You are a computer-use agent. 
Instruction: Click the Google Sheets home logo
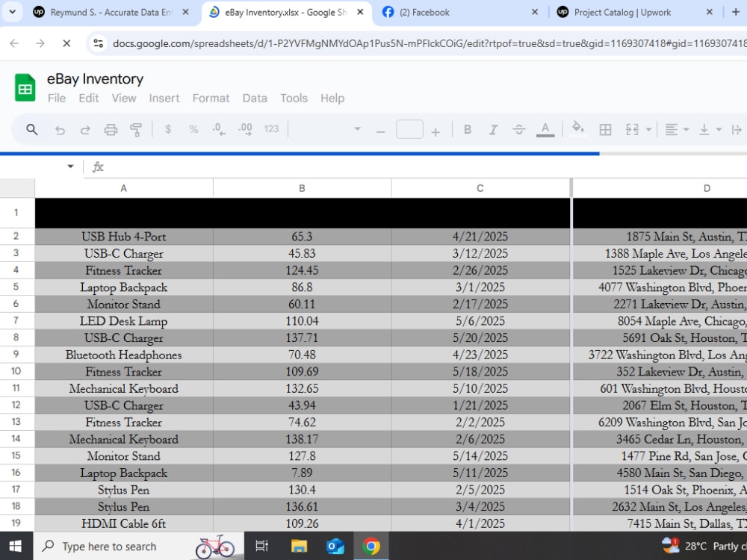pos(25,87)
